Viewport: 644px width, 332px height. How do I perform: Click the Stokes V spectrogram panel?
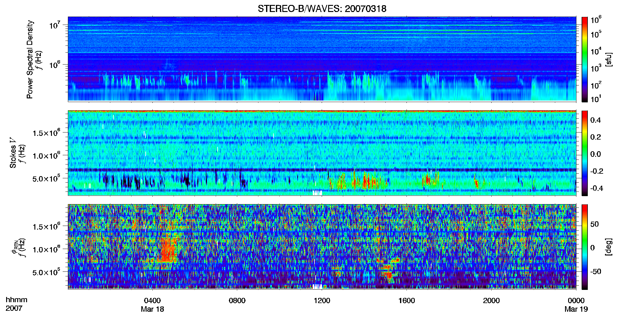coord(322,153)
